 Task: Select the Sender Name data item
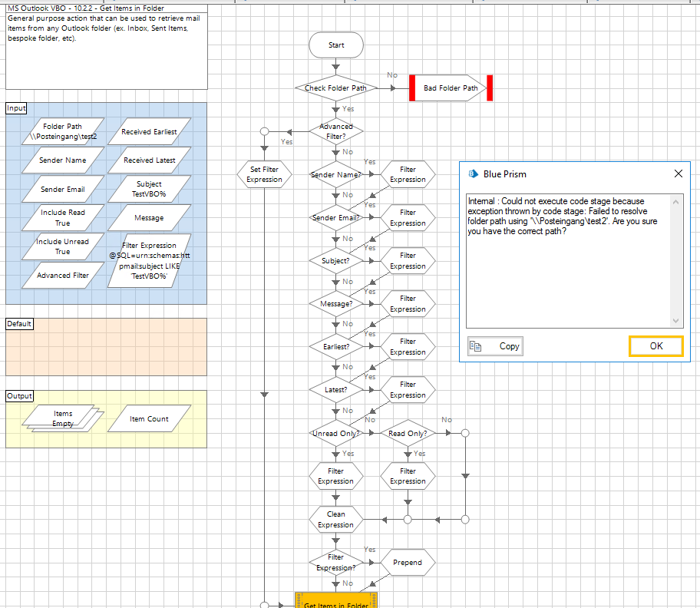63,160
